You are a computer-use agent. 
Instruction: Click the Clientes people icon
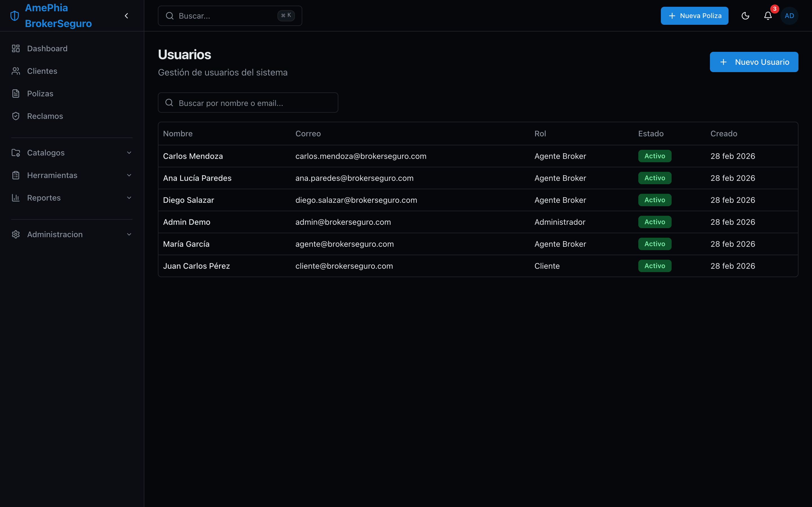pos(16,71)
